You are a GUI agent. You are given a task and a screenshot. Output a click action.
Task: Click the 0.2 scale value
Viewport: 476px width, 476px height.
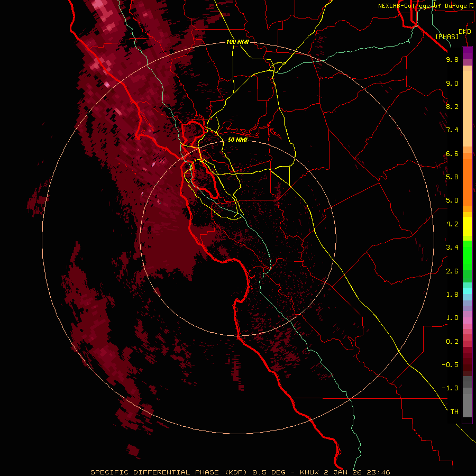coord(452,342)
